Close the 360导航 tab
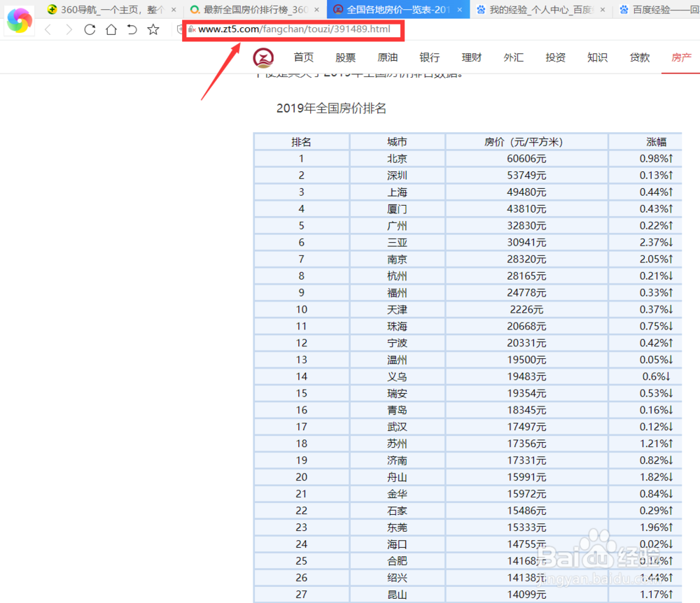This screenshot has height=603, width=700. tap(174, 9)
